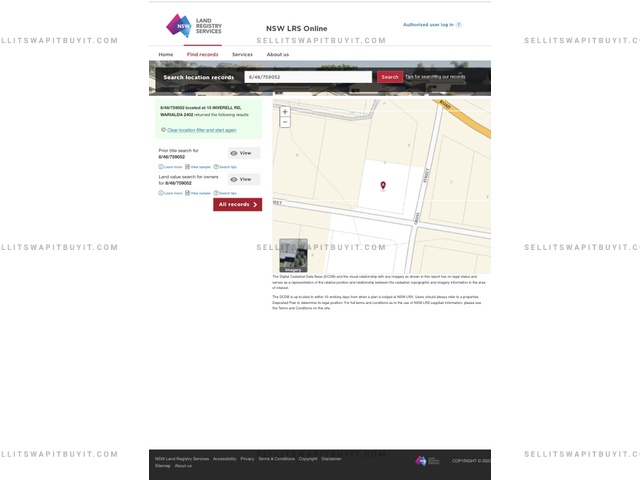Zoom in on the map
Viewport: 640px width, 480px height.
tap(285, 112)
